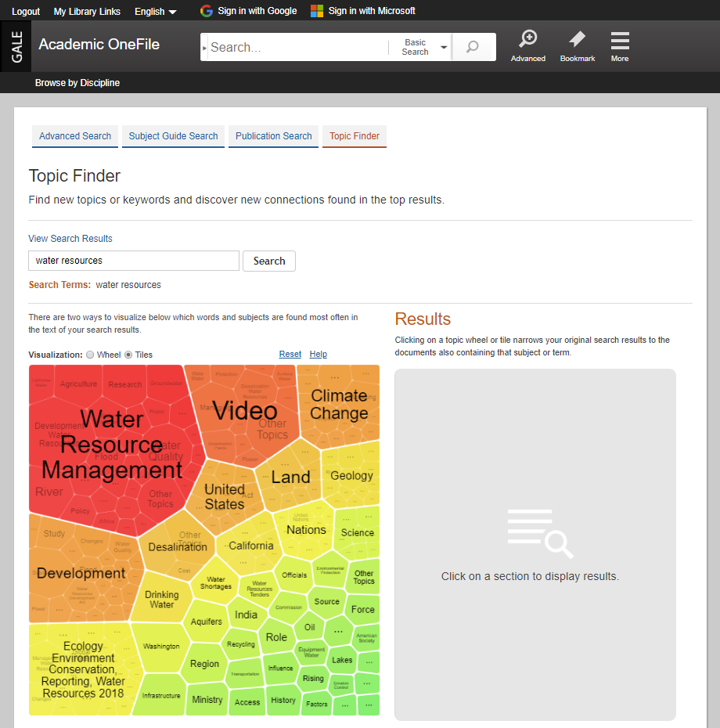Open the More hamburger menu

point(620,41)
